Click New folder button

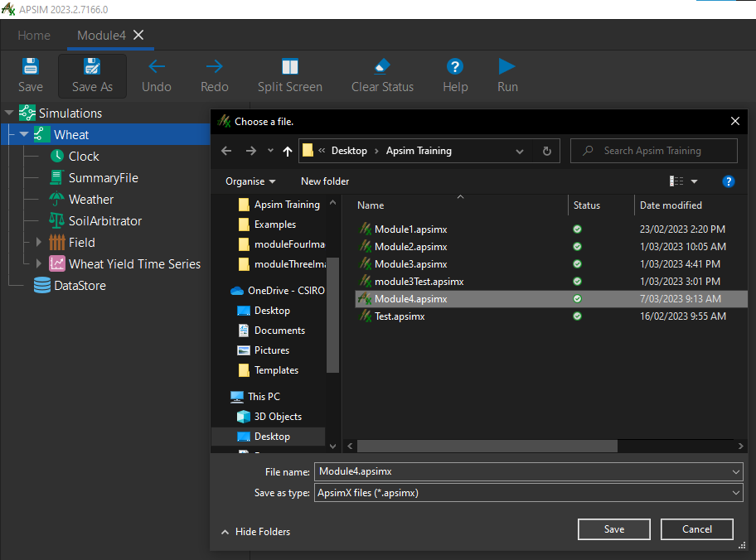[325, 181]
